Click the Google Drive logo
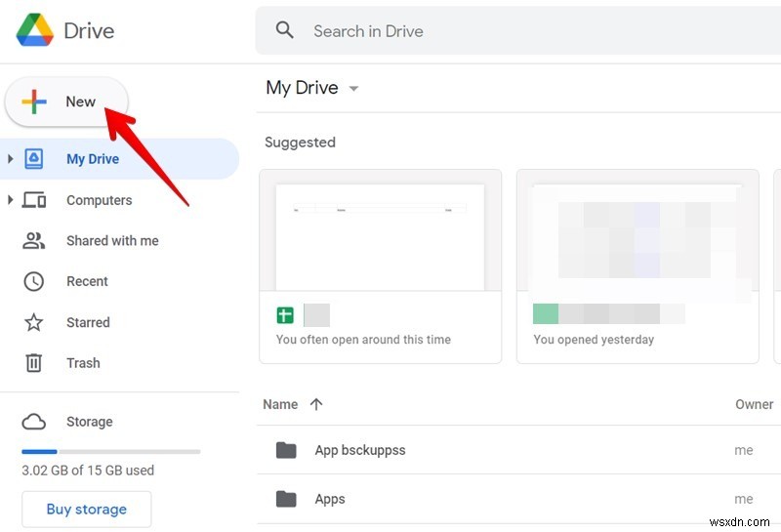Image resolution: width=781 pixels, height=532 pixels. [35, 30]
